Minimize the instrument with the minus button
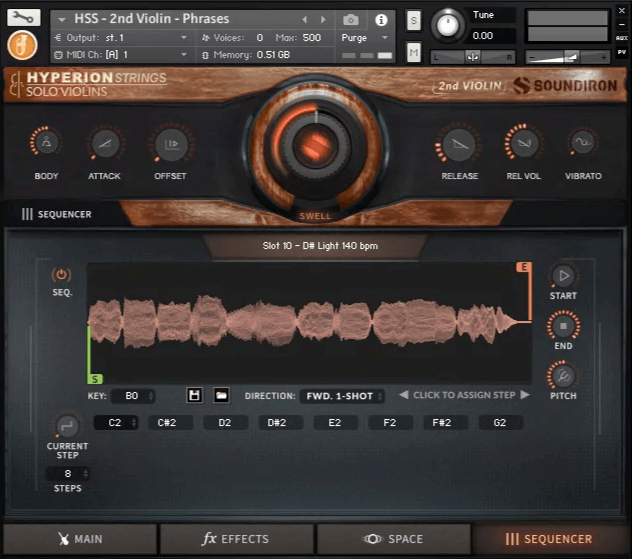 coord(622,25)
